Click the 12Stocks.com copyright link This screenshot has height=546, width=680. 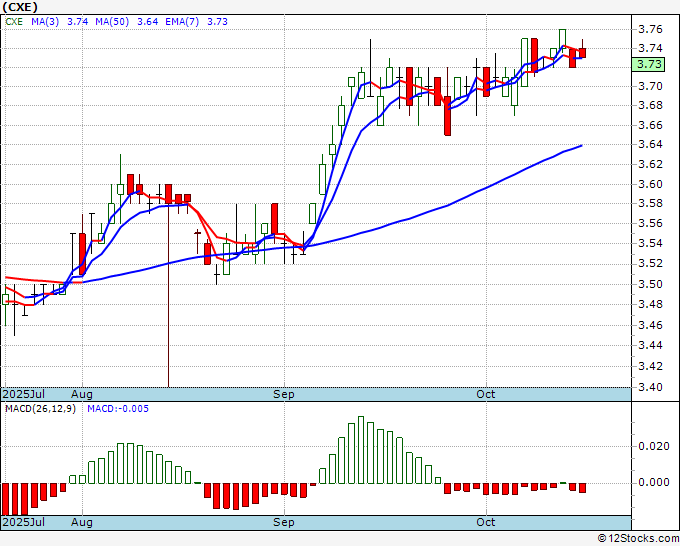point(638,539)
